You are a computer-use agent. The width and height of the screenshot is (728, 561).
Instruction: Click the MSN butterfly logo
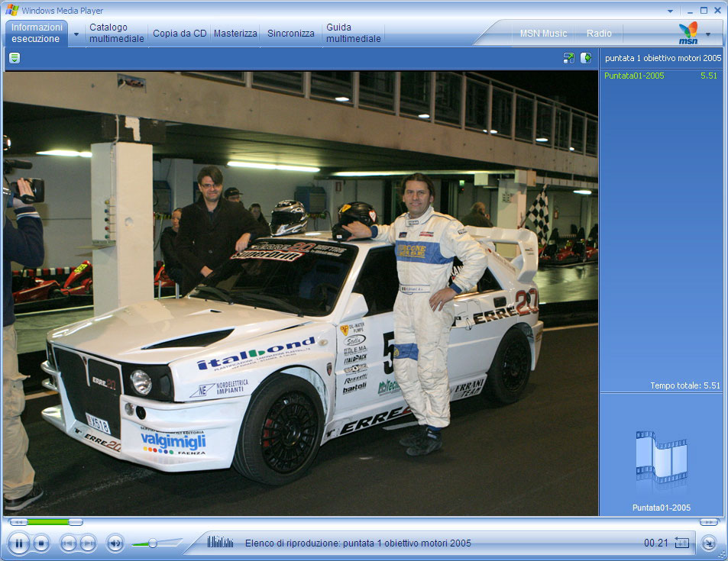click(688, 33)
